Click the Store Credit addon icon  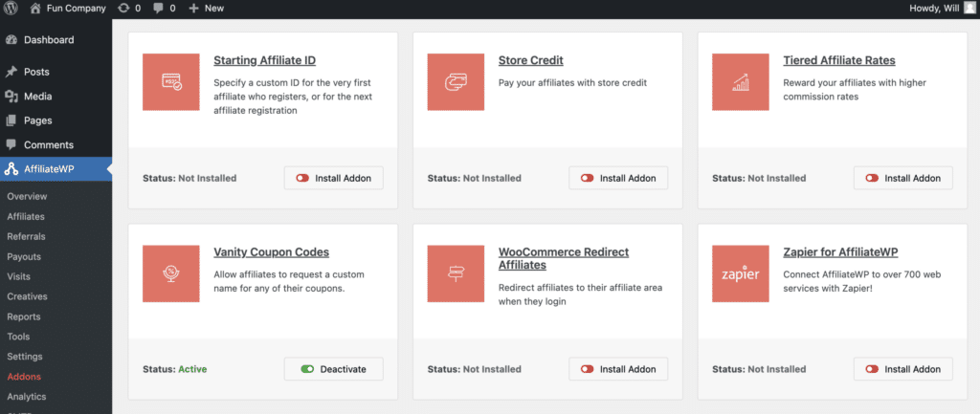pos(456,82)
